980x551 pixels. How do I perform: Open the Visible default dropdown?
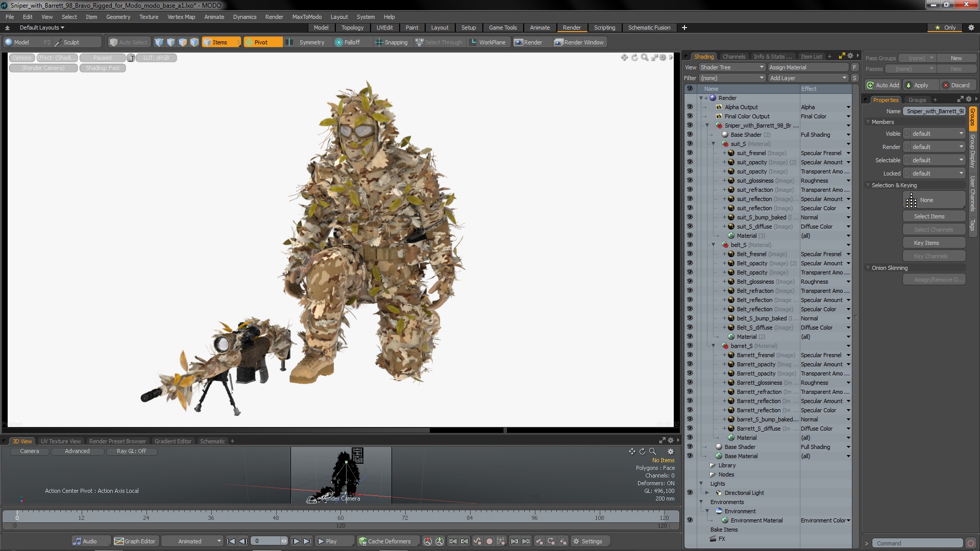[x=934, y=134]
